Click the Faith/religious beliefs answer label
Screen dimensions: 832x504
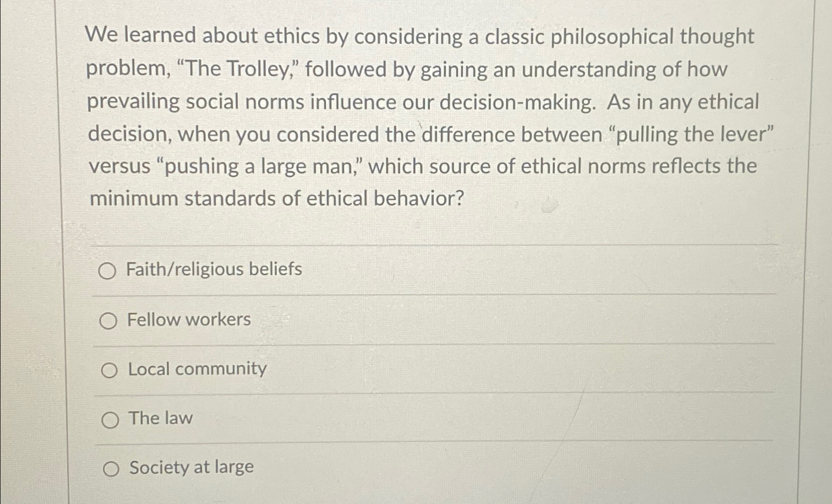(214, 268)
